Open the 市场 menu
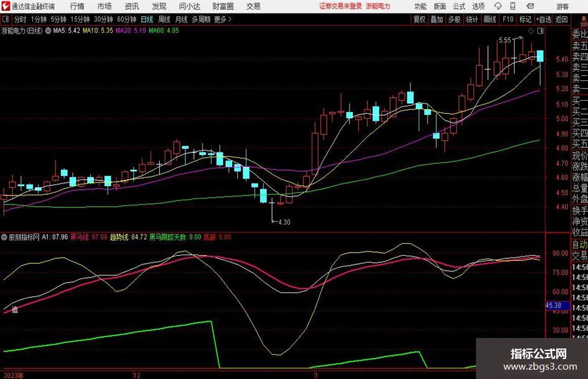588x379 pixels. pyautogui.click(x=105, y=6)
